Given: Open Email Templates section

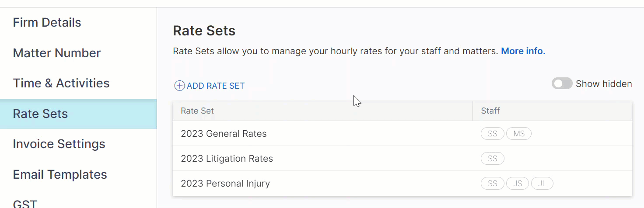Looking at the screenshot, I should click(x=60, y=175).
